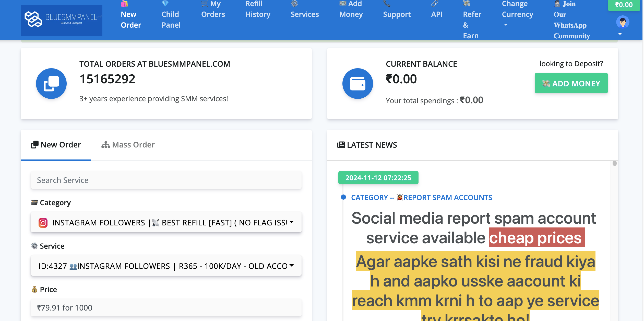Viewport: 644px width, 321px height.
Task: Click the BlueSMMPanel logo
Action: 61,20
